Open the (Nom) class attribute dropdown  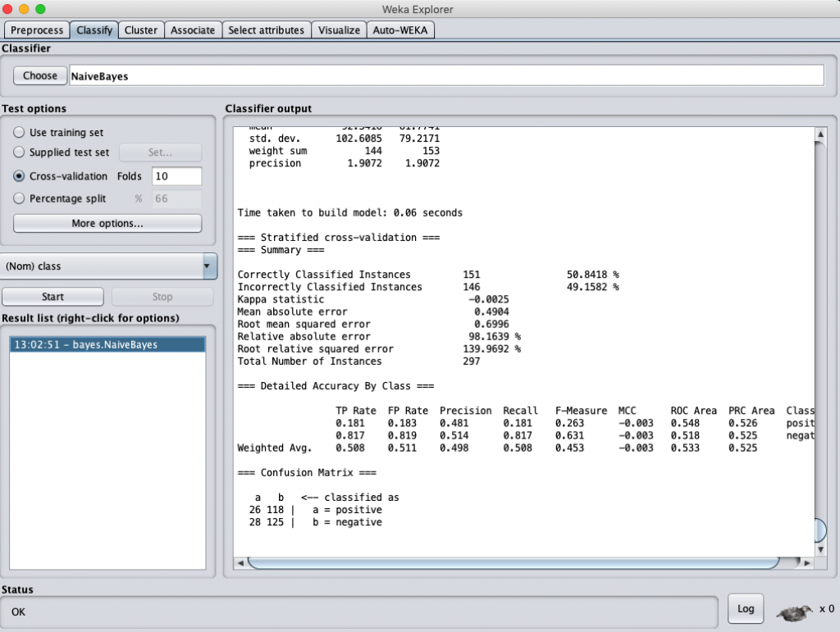tap(109, 266)
